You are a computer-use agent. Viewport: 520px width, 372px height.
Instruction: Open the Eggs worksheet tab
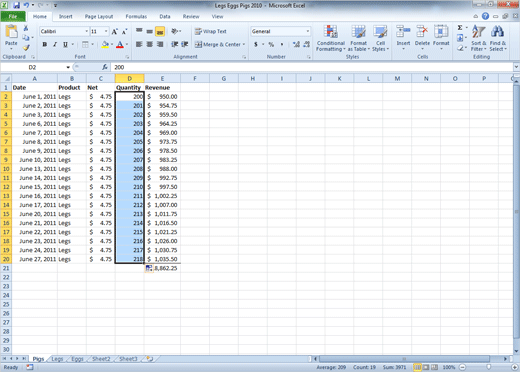77,359
